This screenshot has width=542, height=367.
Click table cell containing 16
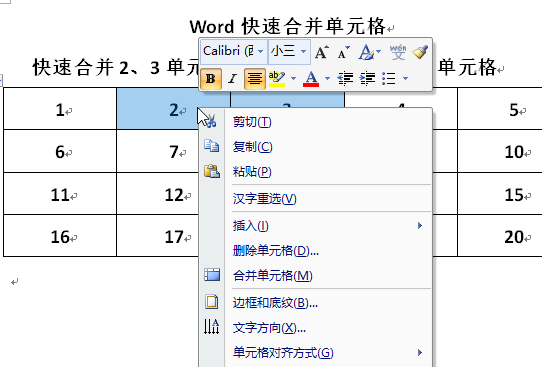[60, 236]
